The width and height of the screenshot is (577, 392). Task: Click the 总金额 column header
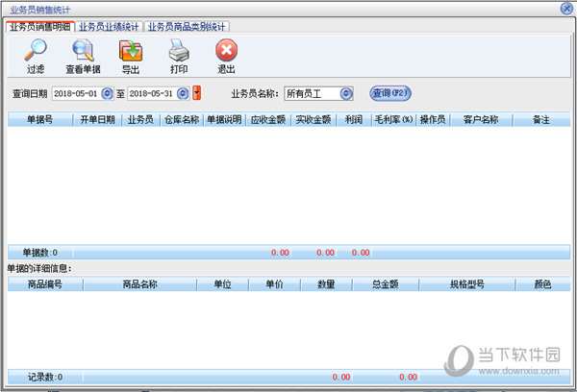(386, 284)
